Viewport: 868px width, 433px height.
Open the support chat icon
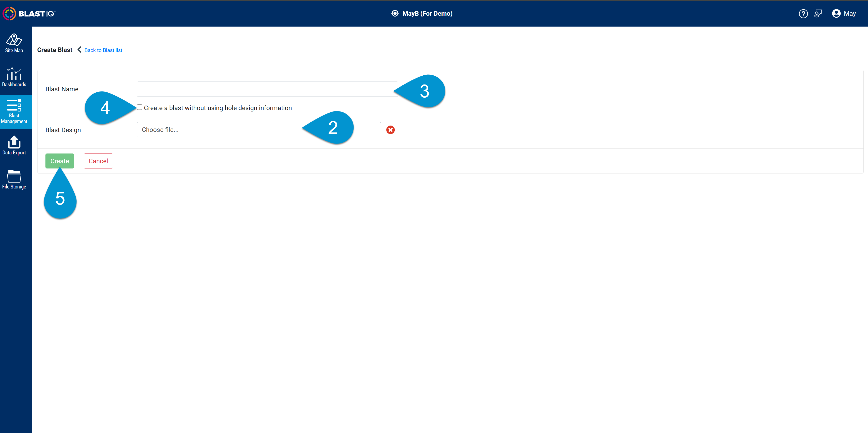tap(818, 13)
